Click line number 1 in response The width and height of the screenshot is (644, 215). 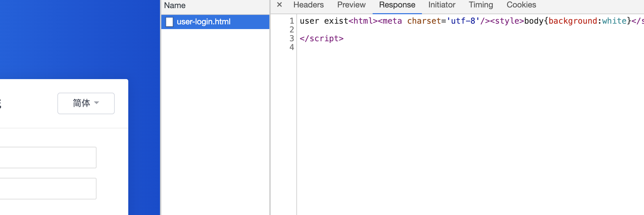point(292,21)
